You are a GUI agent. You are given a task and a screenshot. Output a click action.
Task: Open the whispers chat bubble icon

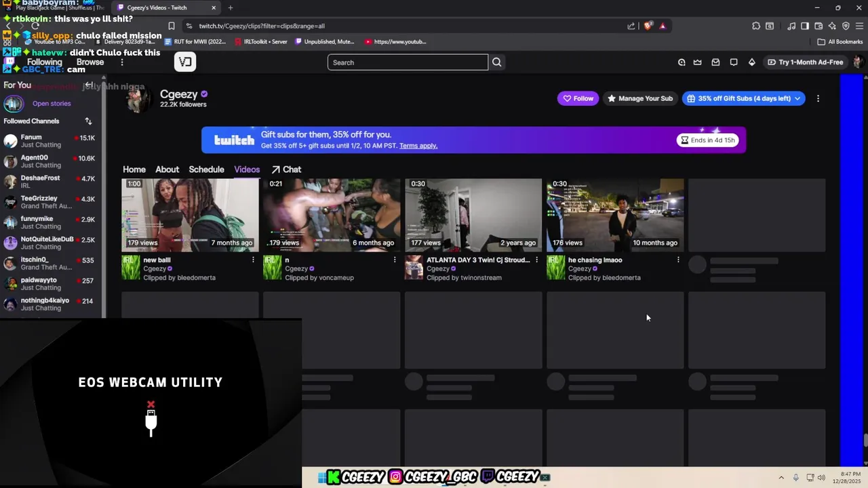click(734, 62)
